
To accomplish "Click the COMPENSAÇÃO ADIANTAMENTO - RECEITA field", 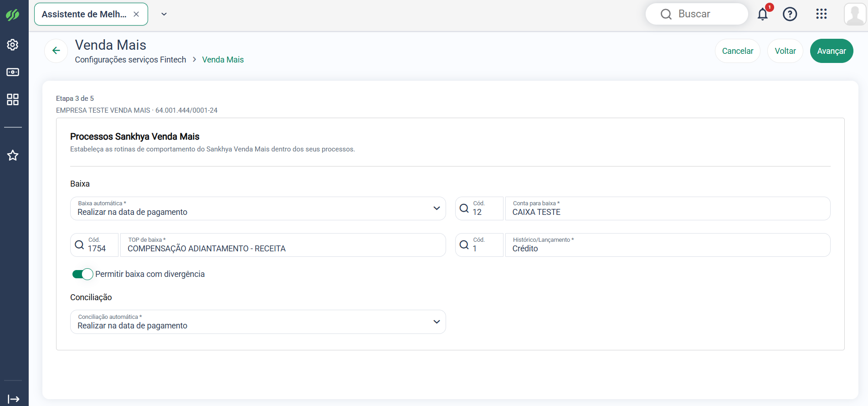I will (283, 245).
